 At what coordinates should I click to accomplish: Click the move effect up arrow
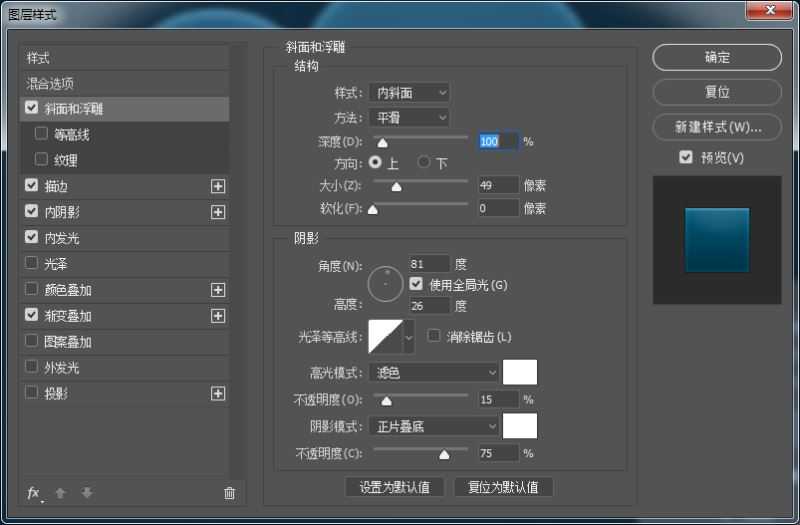(x=61, y=493)
